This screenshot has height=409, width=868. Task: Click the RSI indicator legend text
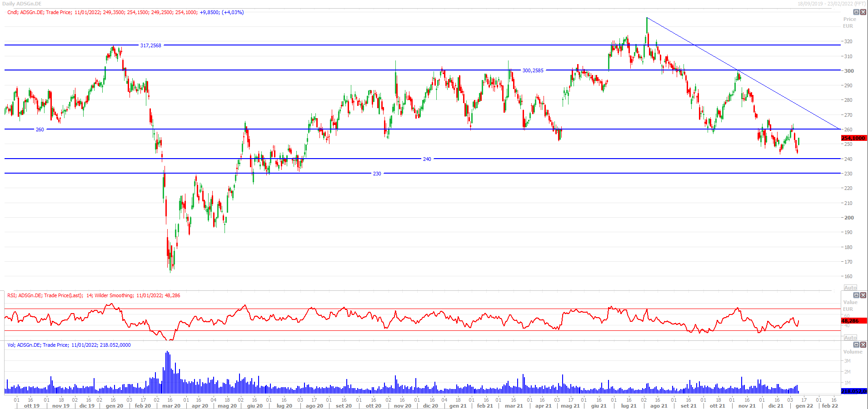pos(94,295)
